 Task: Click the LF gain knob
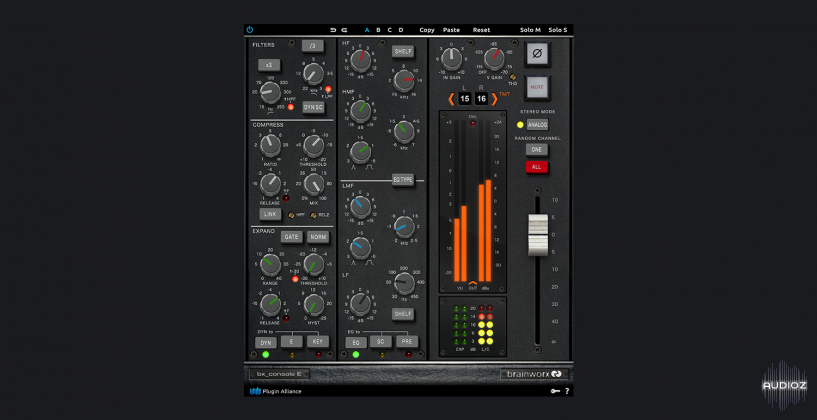[x=360, y=304]
